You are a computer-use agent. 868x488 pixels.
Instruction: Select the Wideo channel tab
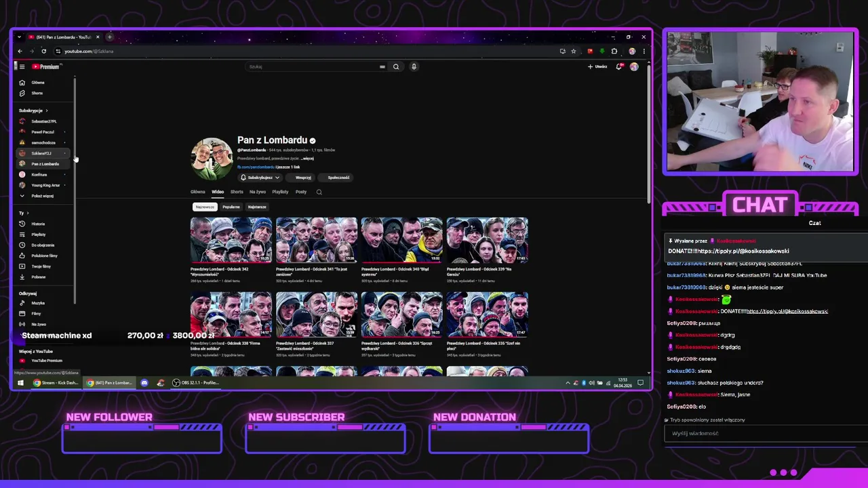pos(218,192)
